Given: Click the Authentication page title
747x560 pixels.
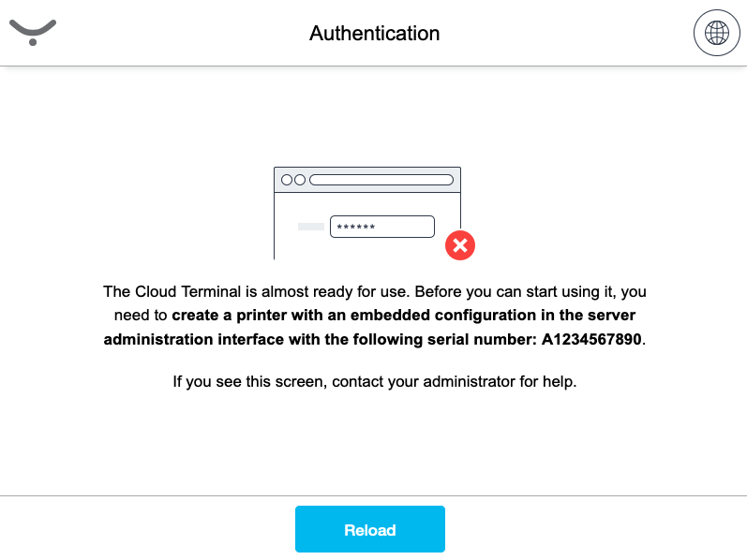Looking at the screenshot, I should 374,34.
